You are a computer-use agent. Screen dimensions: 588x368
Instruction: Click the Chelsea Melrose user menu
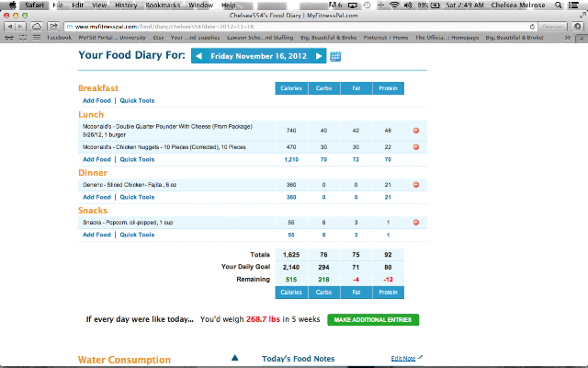[518, 6]
